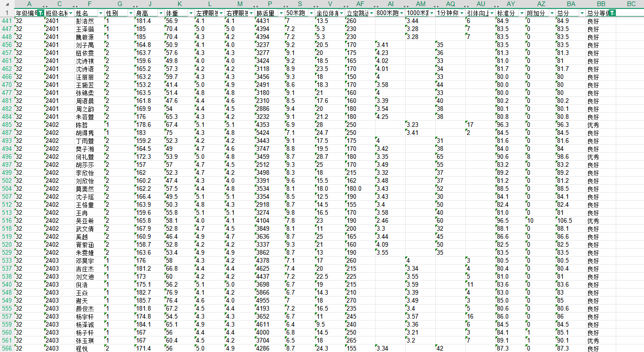Select row 485 header

pos(7,125)
